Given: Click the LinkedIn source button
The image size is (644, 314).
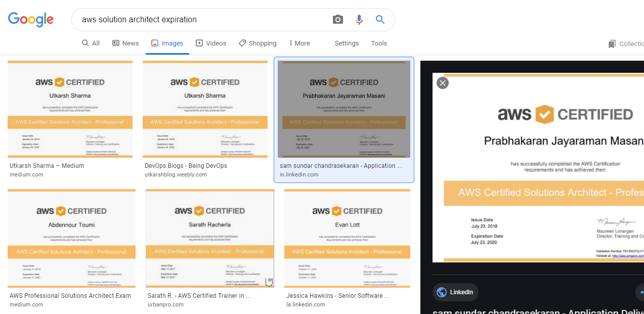Looking at the screenshot, I should (455, 292).
